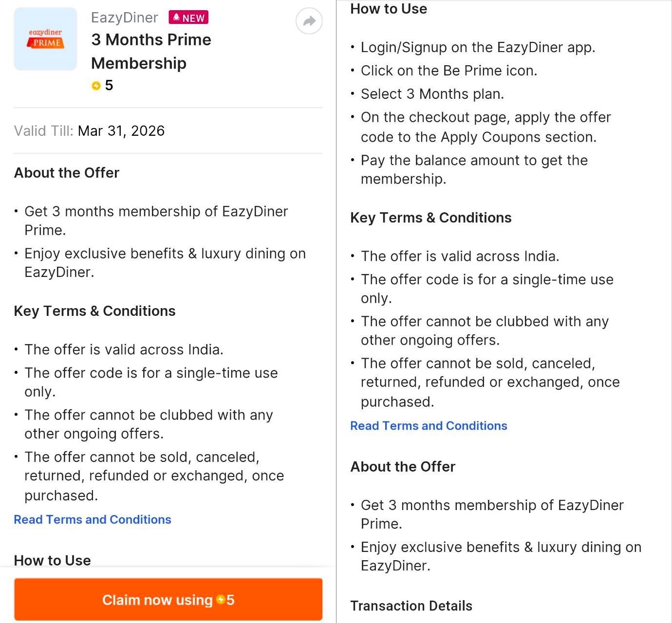Screen dimensions: 672x623
Task: Click the Select 3 Months plan step
Action: 432,94
